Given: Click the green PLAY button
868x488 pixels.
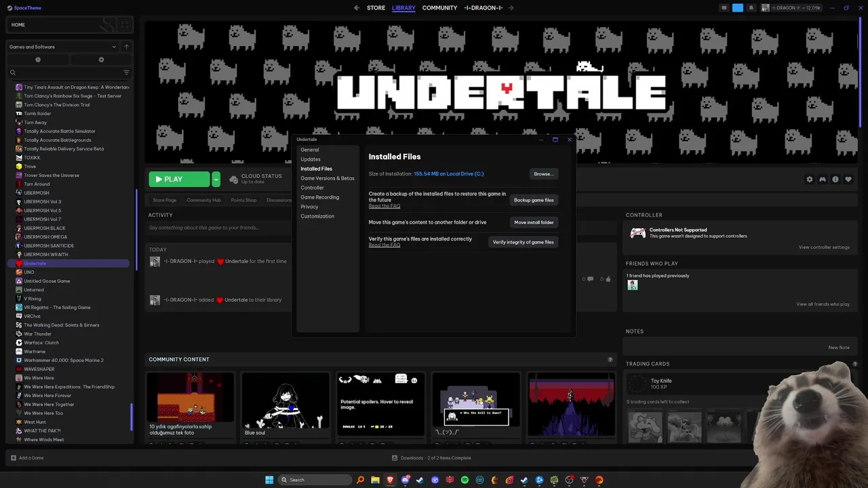Looking at the screenshot, I should [179, 180].
